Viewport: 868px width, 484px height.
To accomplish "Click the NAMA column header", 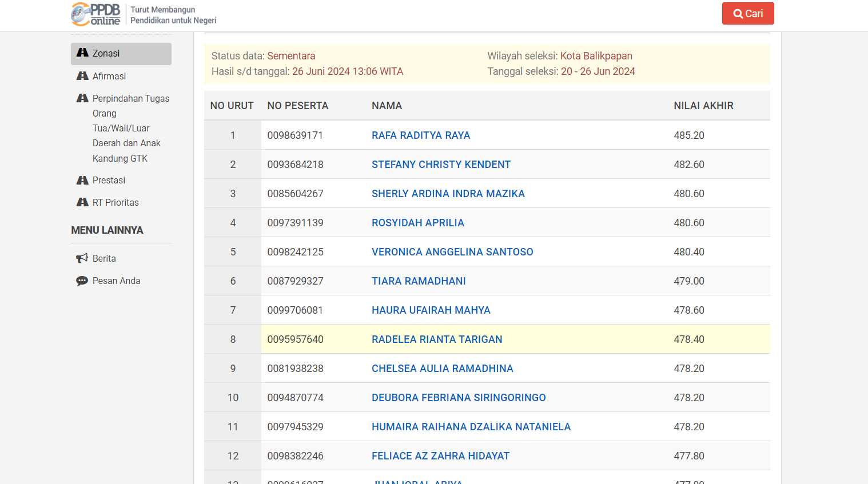I will [387, 106].
